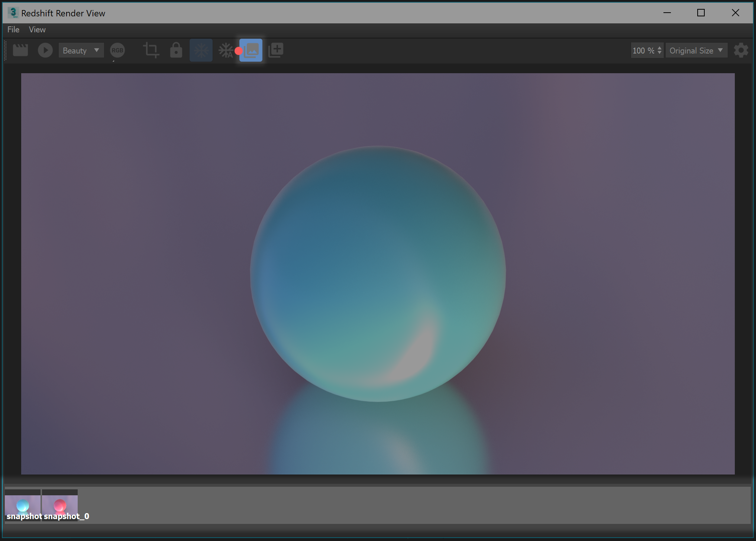
Task: Open the Original Size dropdown
Action: click(696, 51)
